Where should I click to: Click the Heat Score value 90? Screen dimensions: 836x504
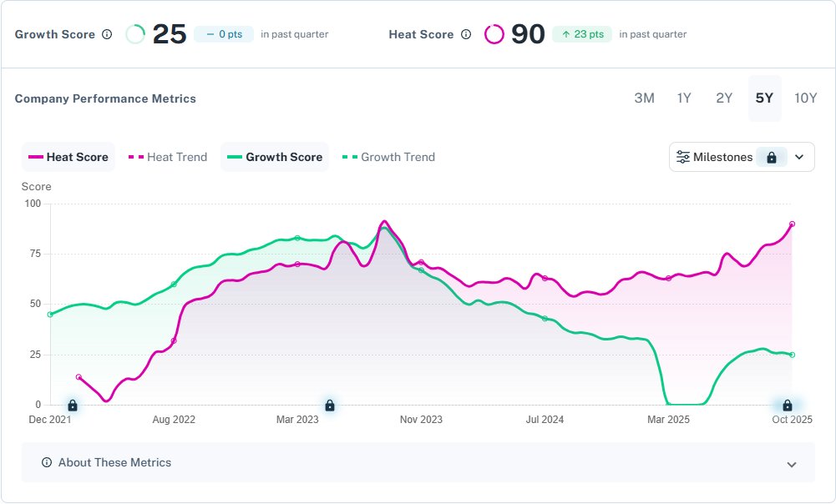[x=529, y=35]
